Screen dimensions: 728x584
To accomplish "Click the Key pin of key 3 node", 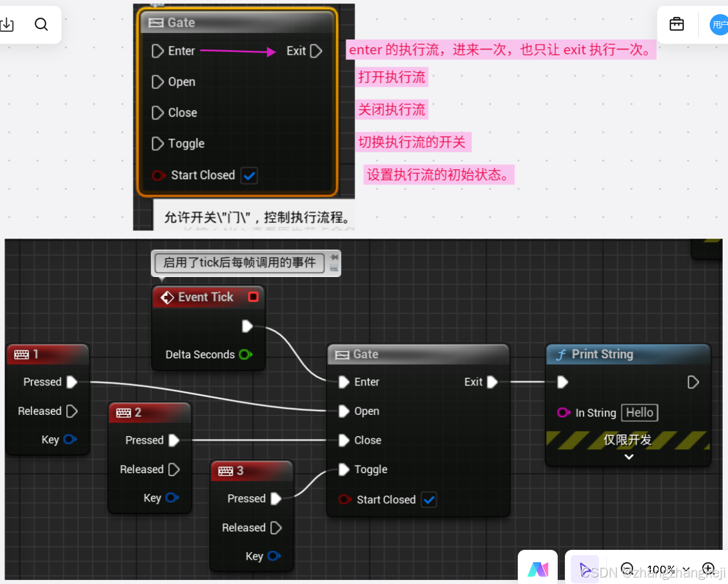I will point(274,556).
